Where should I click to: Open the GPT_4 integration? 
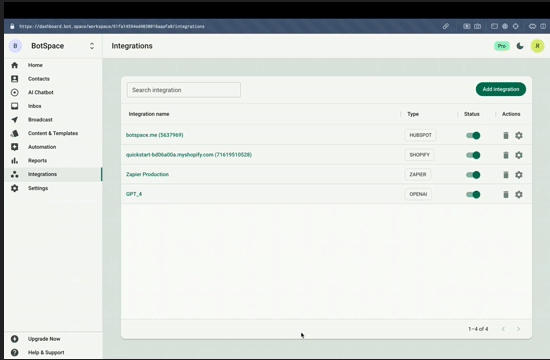point(134,194)
